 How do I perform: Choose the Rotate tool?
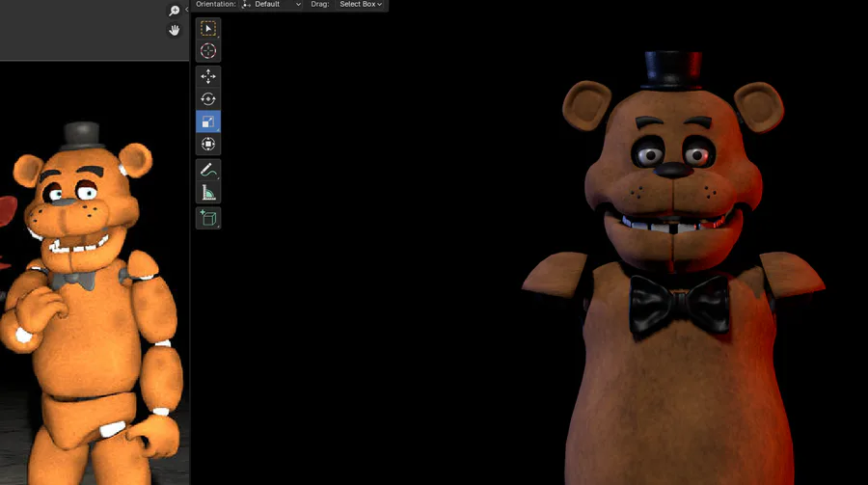(208, 99)
